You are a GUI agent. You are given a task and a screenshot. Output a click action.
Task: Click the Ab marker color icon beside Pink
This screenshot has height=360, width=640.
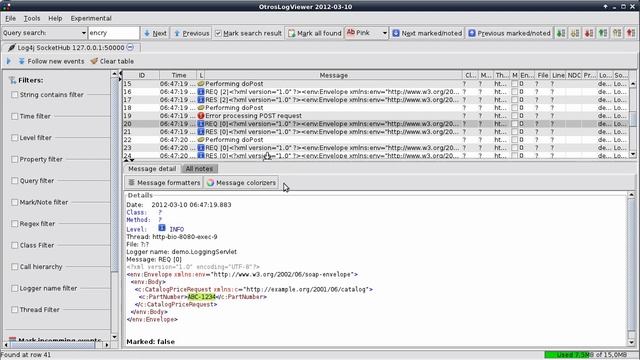[351, 32]
